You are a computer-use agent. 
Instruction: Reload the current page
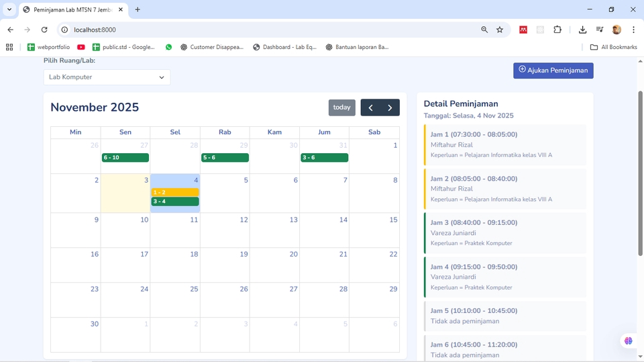44,30
